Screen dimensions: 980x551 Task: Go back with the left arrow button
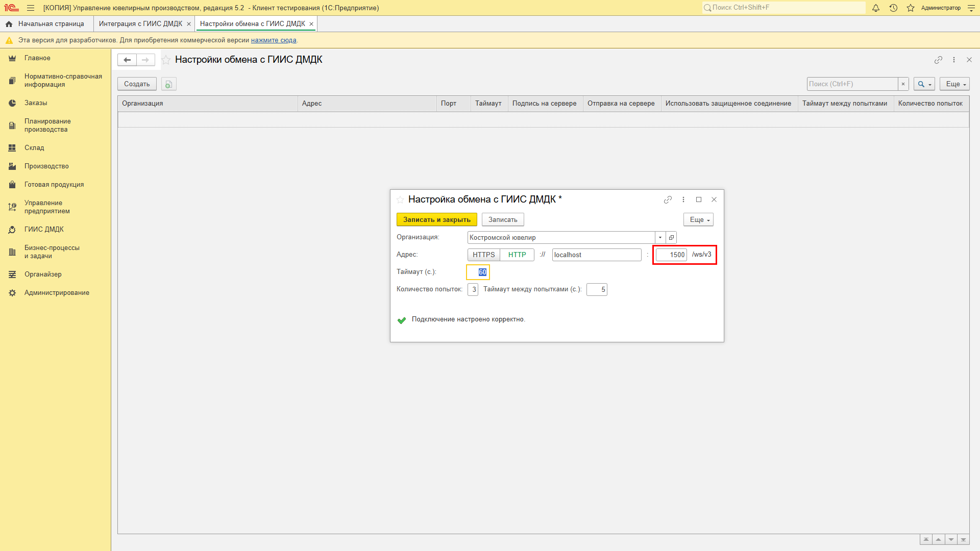click(x=127, y=60)
